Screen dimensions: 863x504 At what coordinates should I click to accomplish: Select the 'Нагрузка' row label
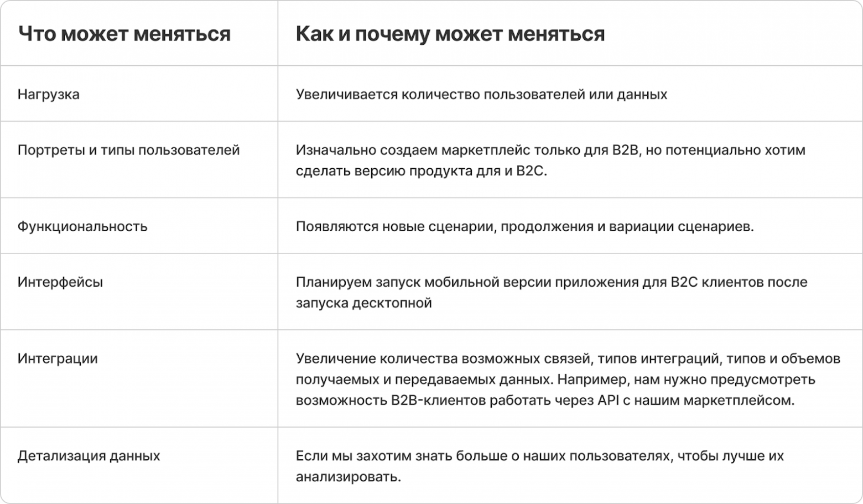pos(49,95)
